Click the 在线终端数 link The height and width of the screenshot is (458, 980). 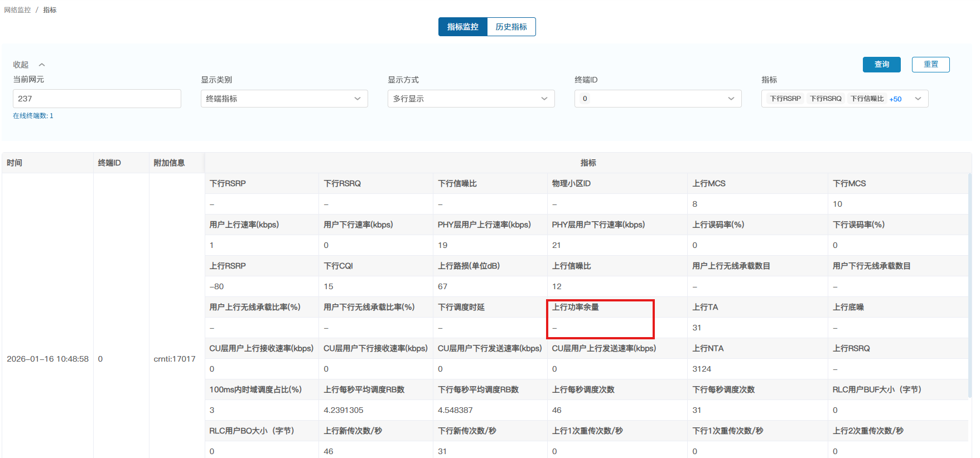(x=33, y=116)
